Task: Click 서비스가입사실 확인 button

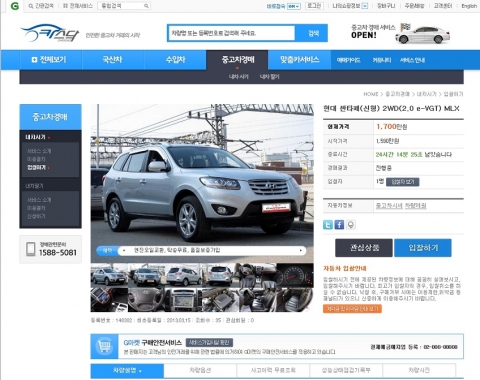Action: tap(209, 343)
